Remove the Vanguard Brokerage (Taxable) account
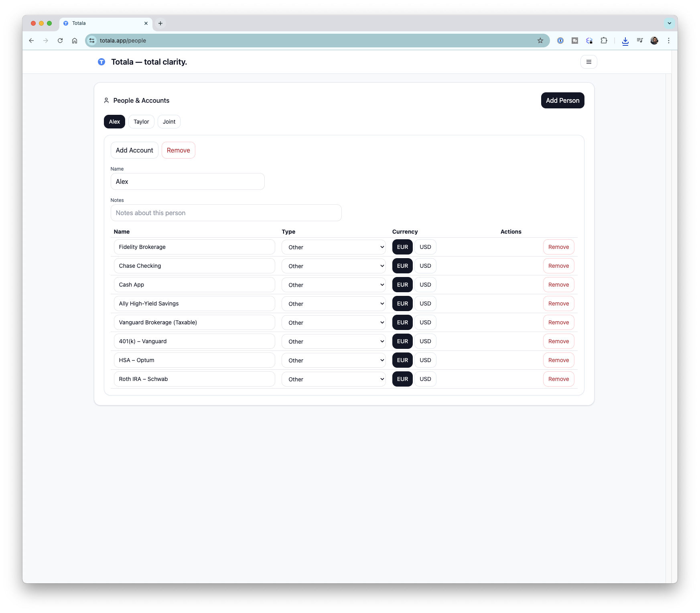The image size is (700, 613). coord(558,322)
